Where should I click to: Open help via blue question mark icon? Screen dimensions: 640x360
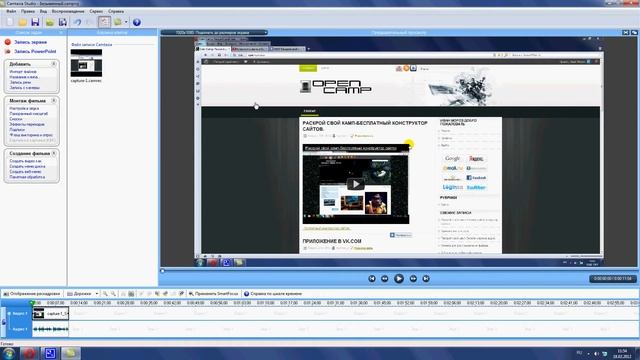[x=137, y=22]
